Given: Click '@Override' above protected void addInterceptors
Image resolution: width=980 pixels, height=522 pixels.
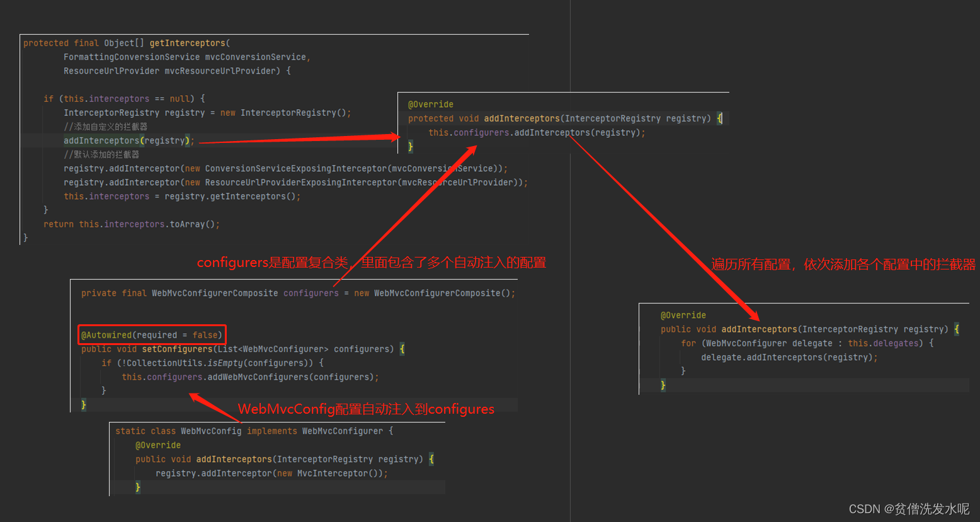Looking at the screenshot, I should click(431, 104).
